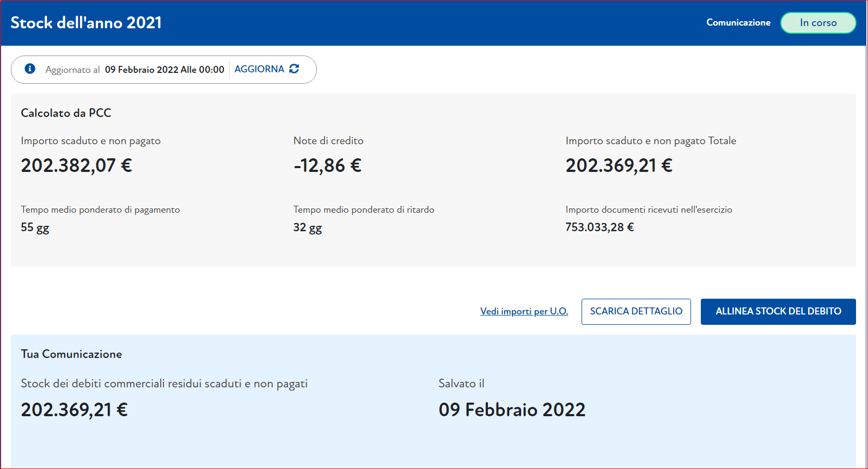The image size is (868, 469).
Task: Click the 202.369,21 € amount under Tua Comunicazione
Action: 74,410
